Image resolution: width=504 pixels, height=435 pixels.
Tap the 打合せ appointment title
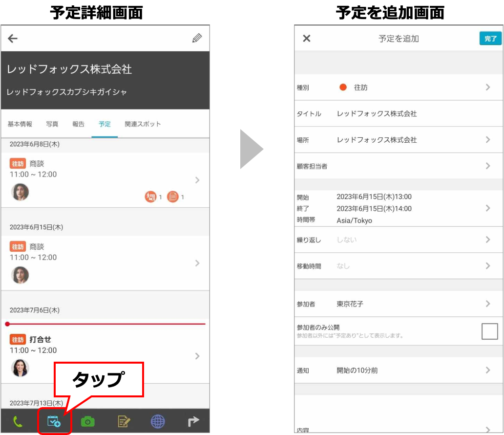coord(40,339)
